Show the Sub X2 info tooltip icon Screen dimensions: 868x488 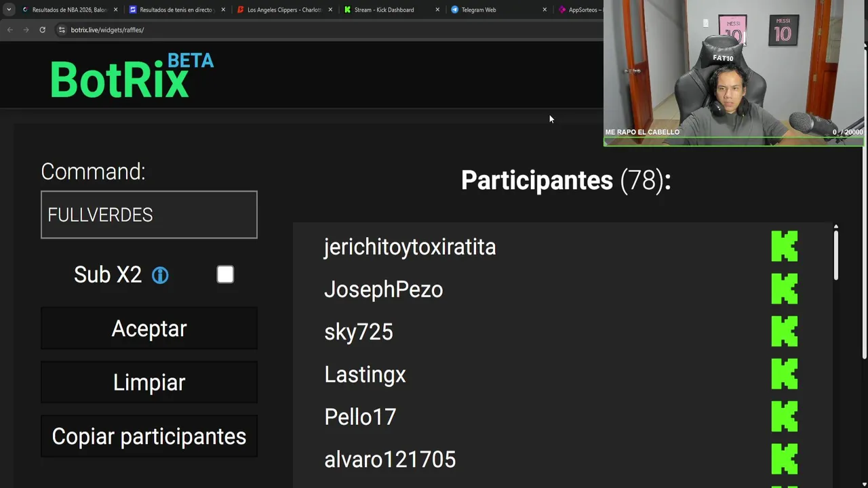pyautogui.click(x=160, y=275)
